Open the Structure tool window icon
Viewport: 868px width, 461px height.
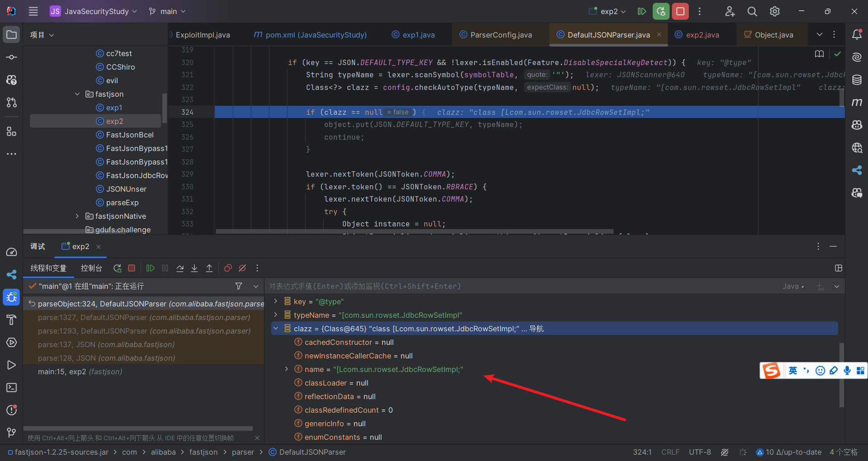coord(12,132)
